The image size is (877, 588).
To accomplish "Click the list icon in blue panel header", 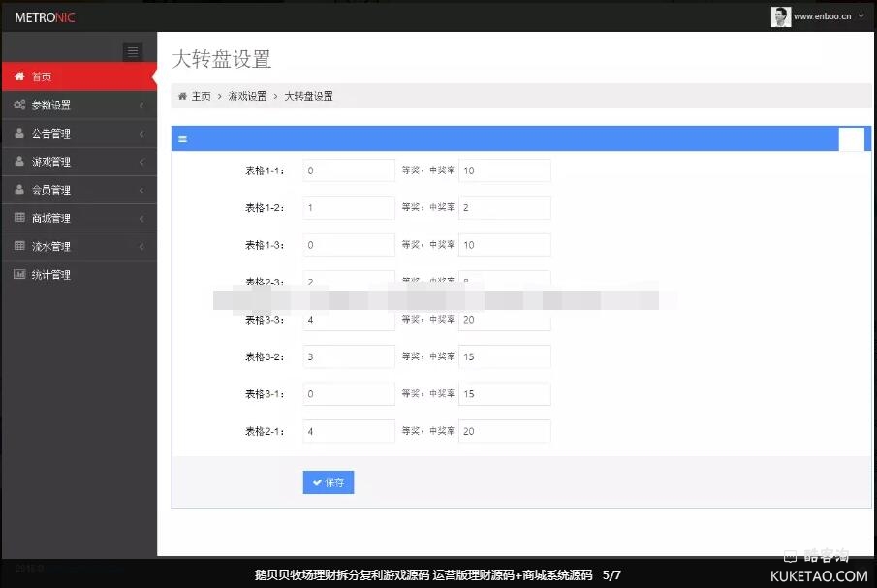I will tap(182, 139).
